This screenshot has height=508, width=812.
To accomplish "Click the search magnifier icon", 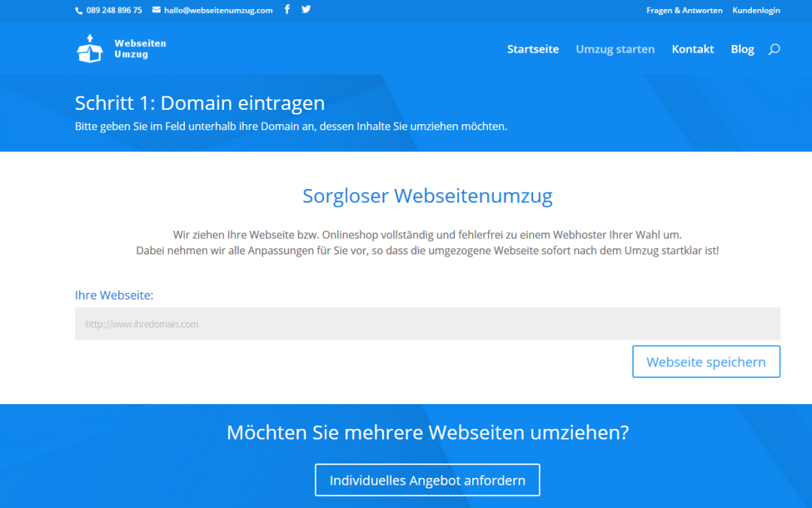I will click(774, 49).
